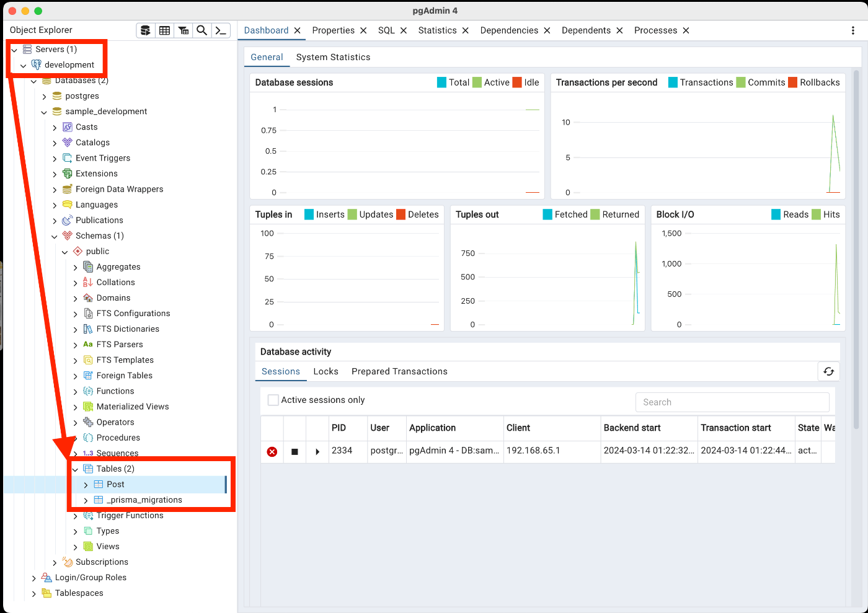The image size is (868, 613).
Task: Close the Dependents tab
Action: (619, 30)
